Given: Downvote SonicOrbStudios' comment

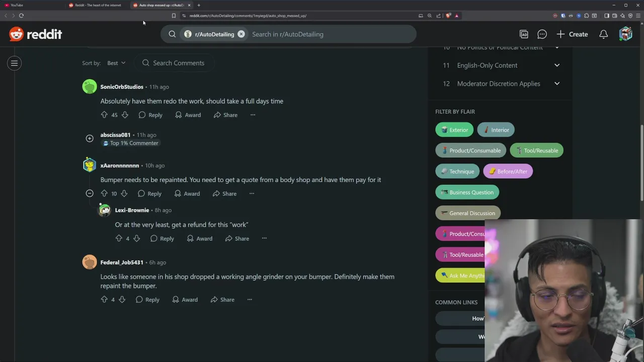Looking at the screenshot, I should 125,115.
